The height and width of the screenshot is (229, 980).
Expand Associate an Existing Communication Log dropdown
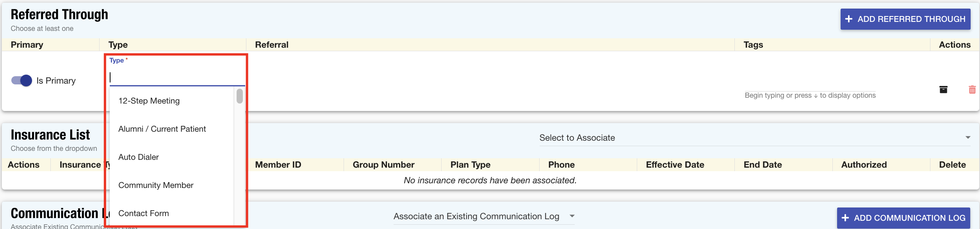point(484,216)
